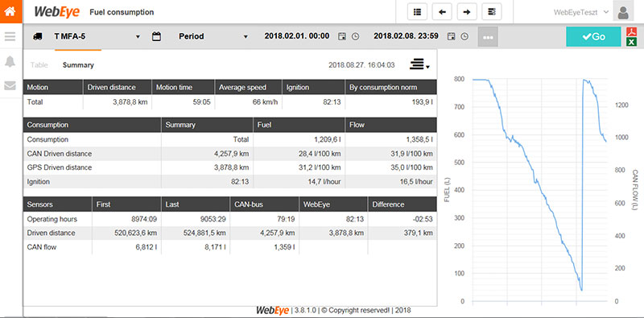
Task: Open messages envelope icon in sidebar
Action: click(10, 85)
